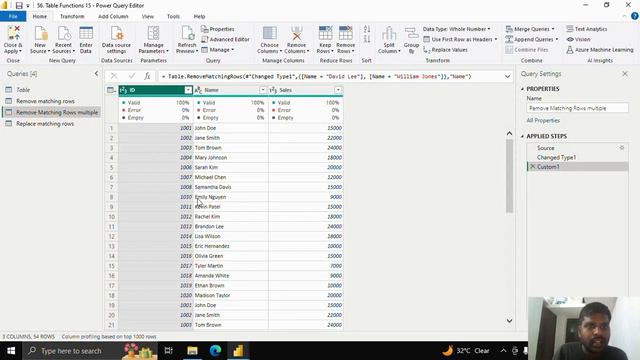Click Replace Values
Image resolution: width=640 pixels, height=360 pixels.
tap(446, 49)
